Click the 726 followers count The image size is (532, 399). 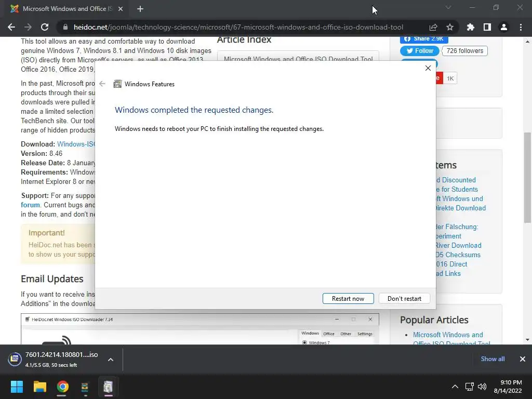pyautogui.click(x=465, y=51)
